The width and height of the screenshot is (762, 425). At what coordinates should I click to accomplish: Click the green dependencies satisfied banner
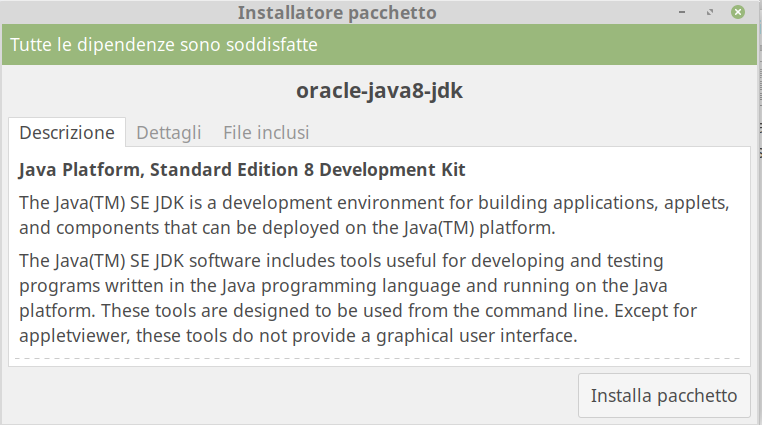(x=500, y=46)
